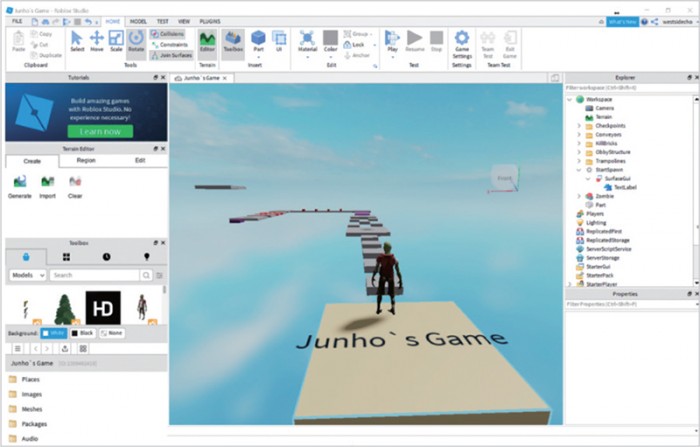
Task: Click Copy in Clipboard group
Action: (x=42, y=34)
